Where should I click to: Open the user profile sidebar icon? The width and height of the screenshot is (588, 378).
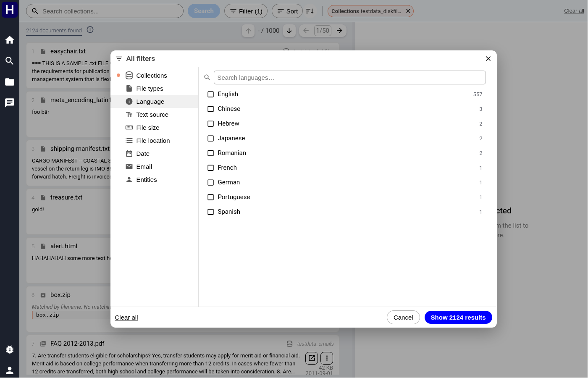click(x=10, y=370)
